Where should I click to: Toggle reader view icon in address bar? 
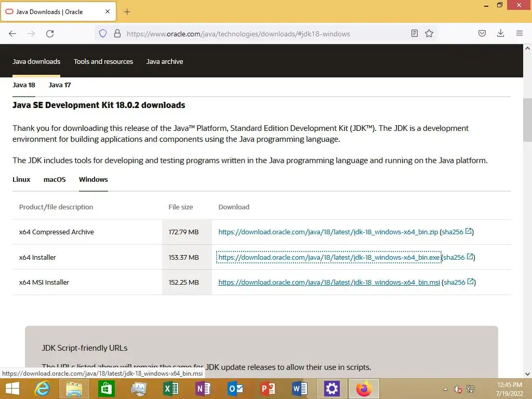click(x=414, y=33)
